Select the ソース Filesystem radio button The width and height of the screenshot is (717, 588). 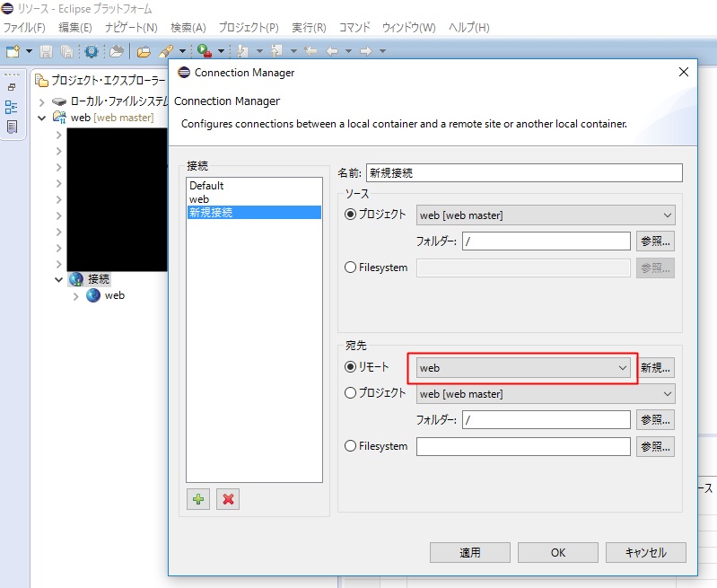point(350,267)
